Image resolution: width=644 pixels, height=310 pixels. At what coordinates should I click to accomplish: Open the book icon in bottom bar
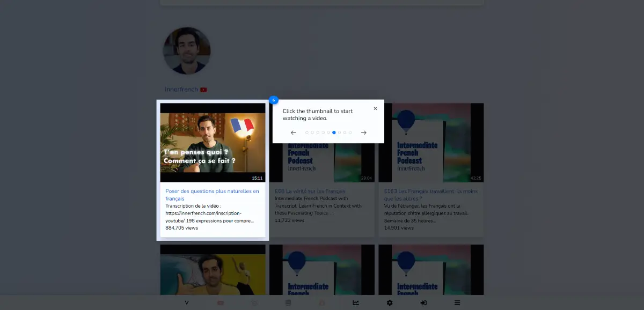[288, 303]
